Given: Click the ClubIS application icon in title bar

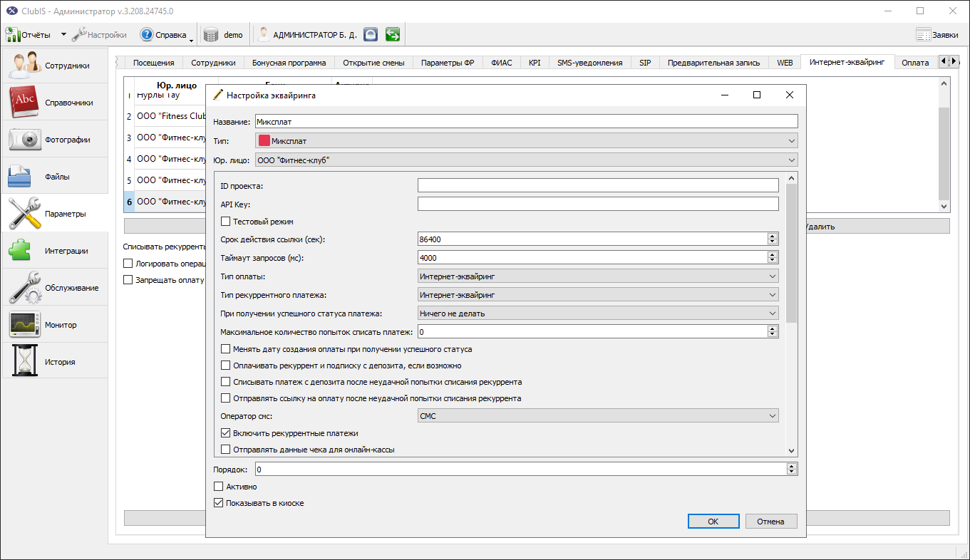Looking at the screenshot, I should (11, 11).
